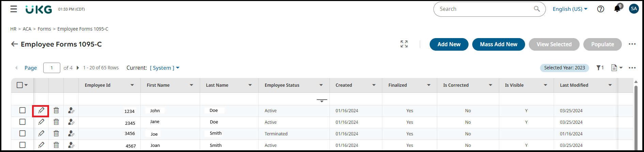Check the checkbox for John Doe's row
The image size is (644, 152).
pos(22,110)
